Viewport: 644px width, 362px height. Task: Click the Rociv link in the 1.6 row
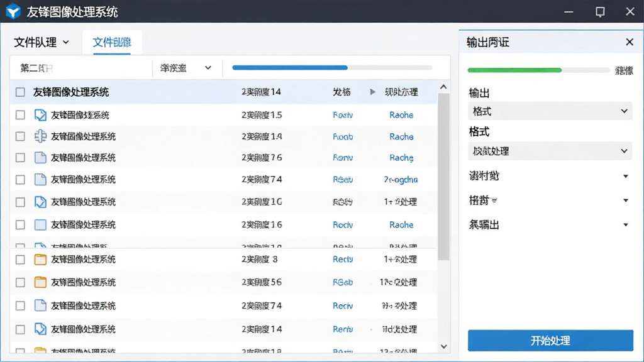[x=343, y=225]
